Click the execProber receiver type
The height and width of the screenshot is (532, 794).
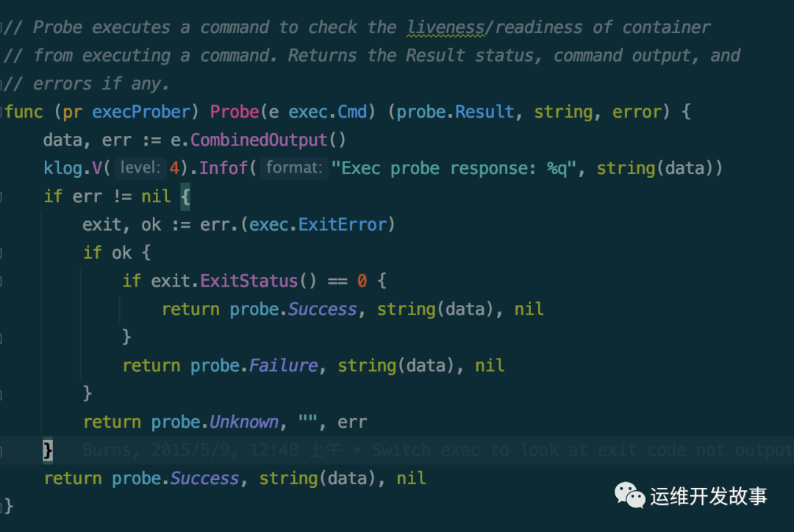click(146, 112)
